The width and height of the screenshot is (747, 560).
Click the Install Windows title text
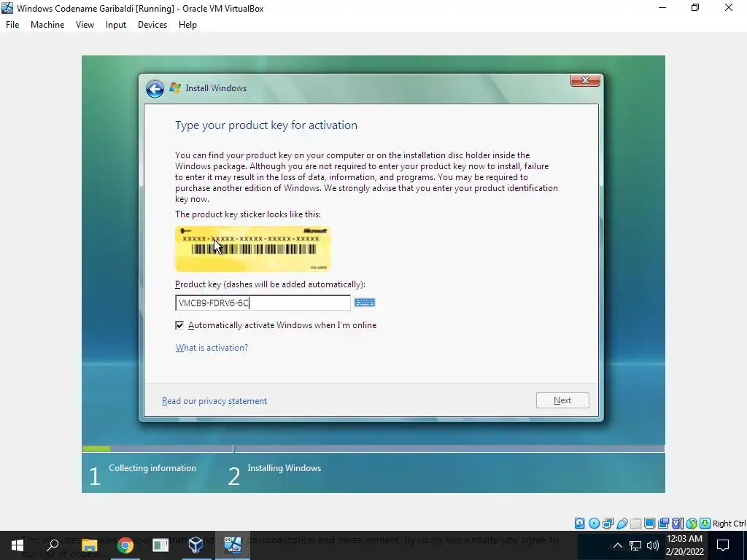point(216,88)
